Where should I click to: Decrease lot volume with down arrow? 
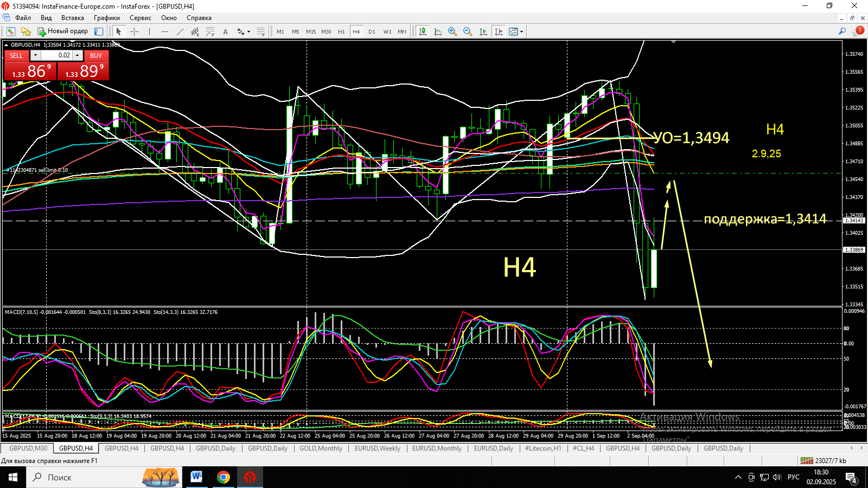35,55
